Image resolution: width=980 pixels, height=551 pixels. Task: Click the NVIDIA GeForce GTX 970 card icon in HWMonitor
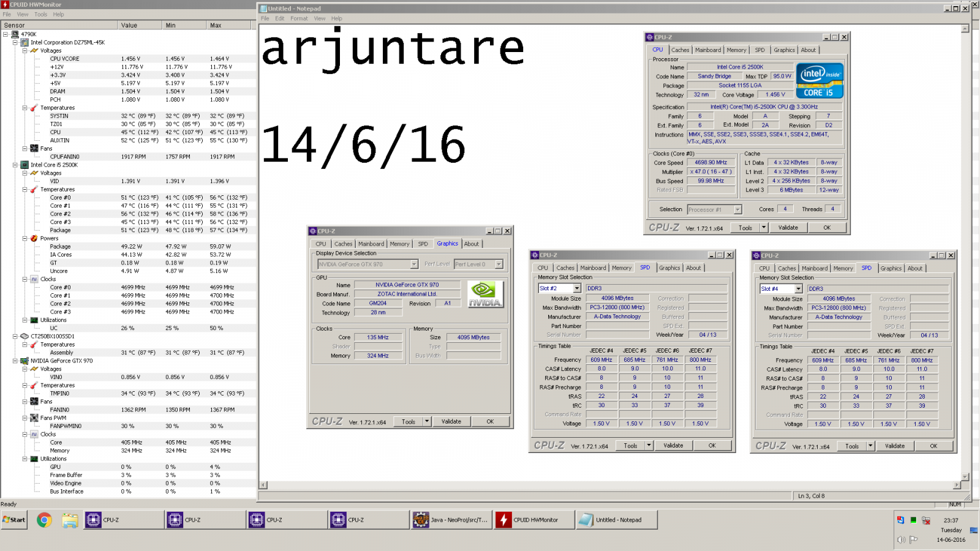[25, 361]
